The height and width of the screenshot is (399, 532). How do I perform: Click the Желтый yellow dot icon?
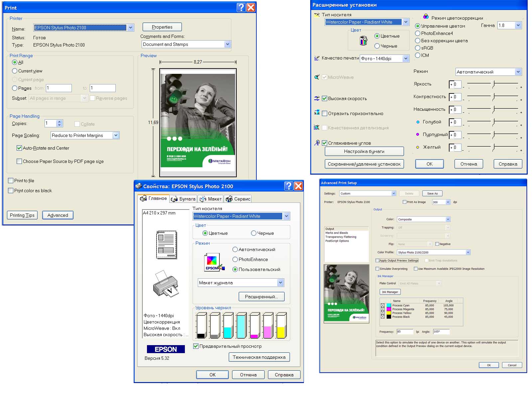pyautogui.click(x=418, y=147)
